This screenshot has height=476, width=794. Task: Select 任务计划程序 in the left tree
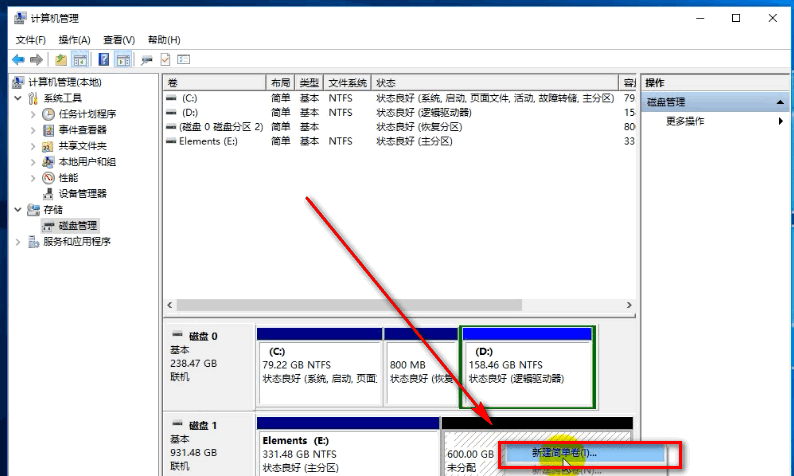[87, 114]
